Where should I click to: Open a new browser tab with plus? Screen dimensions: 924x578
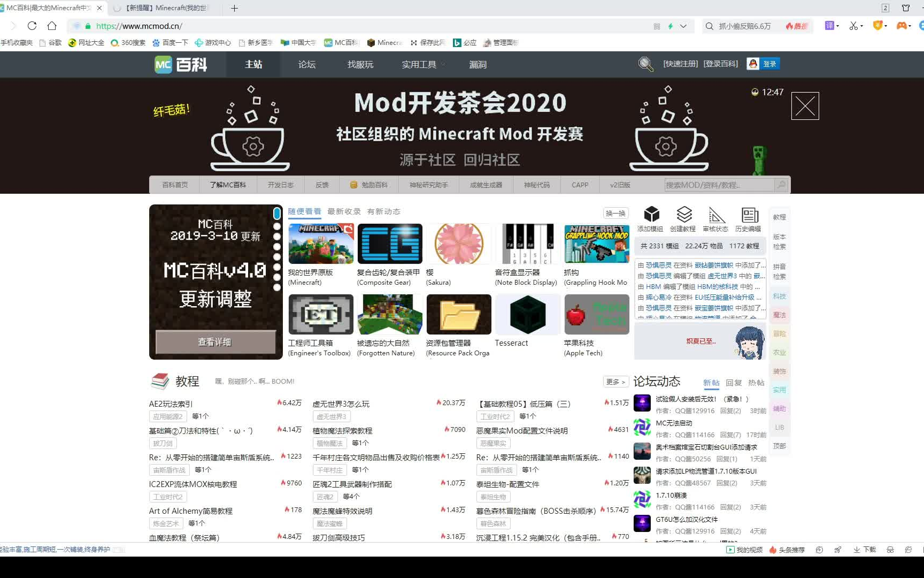[x=234, y=8]
